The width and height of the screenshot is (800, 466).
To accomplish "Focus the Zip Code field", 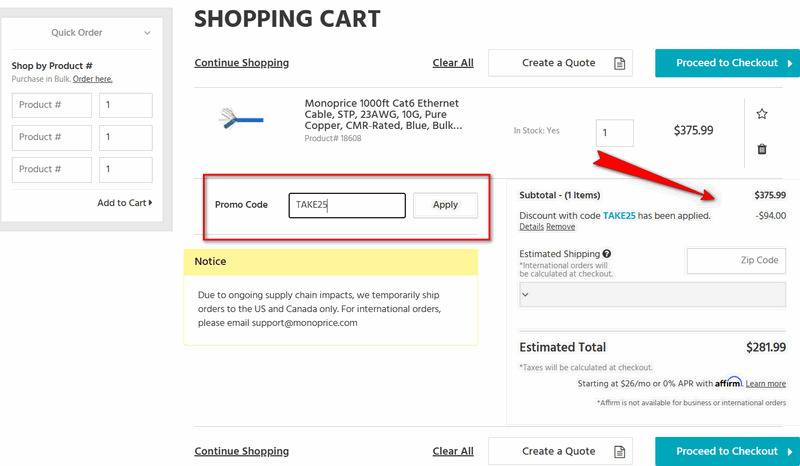I will [736, 261].
